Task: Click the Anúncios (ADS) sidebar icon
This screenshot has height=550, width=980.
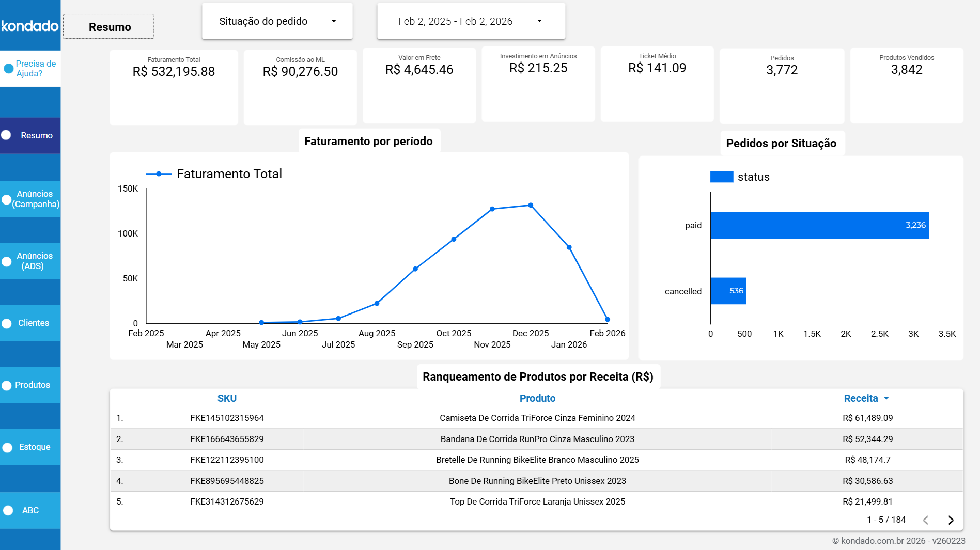Action: pyautogui.click(x=7, y=261)
